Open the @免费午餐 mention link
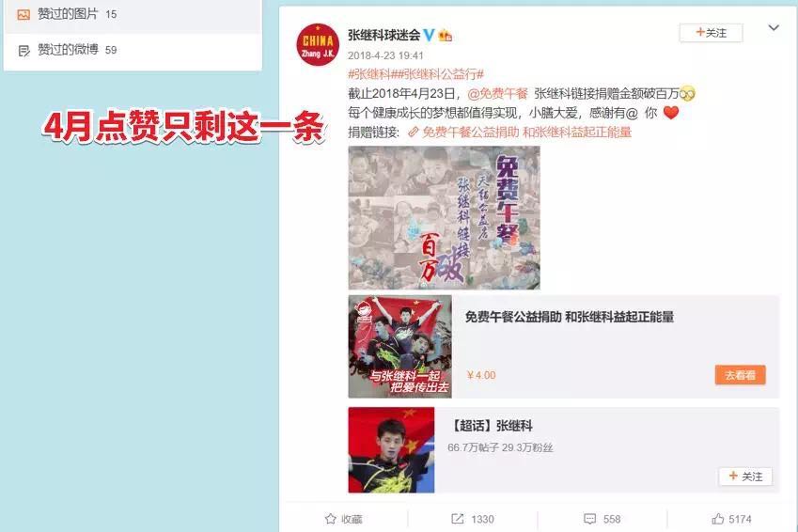Screen dimensions: 798x532 coord(497,94)
